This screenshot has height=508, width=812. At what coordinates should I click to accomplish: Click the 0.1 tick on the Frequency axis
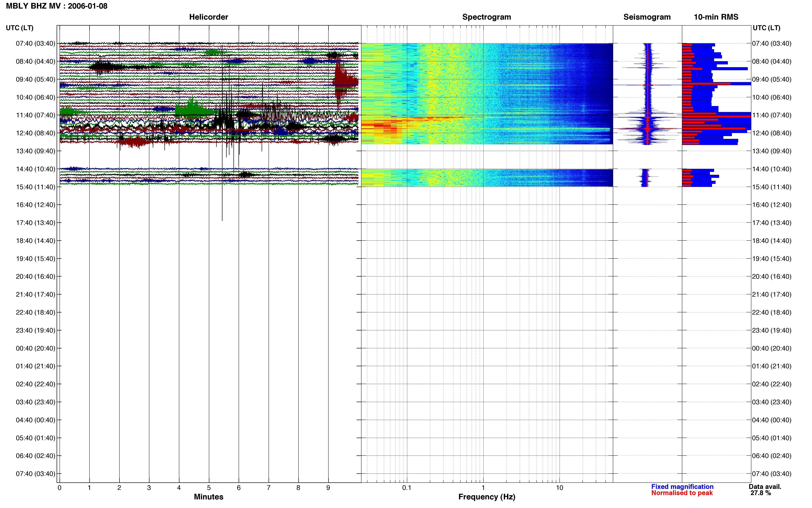[407, 488]
